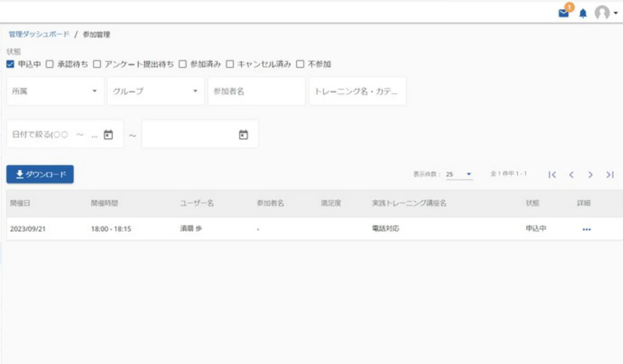Click 参加管理 breadcrumb text

pyautogui.click(x=97, y=35)
